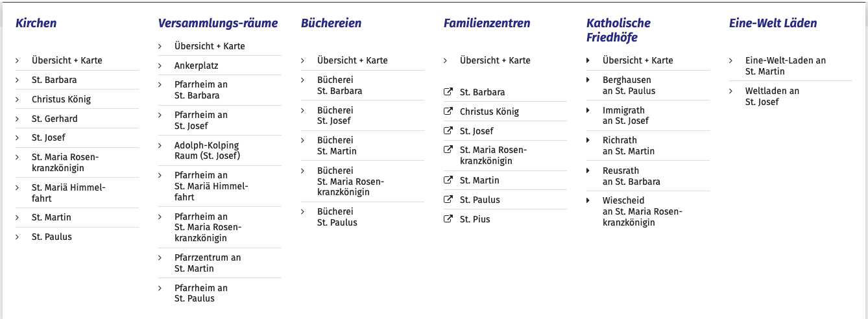Click chevron beside Ankerplatz

click(160, 65)
